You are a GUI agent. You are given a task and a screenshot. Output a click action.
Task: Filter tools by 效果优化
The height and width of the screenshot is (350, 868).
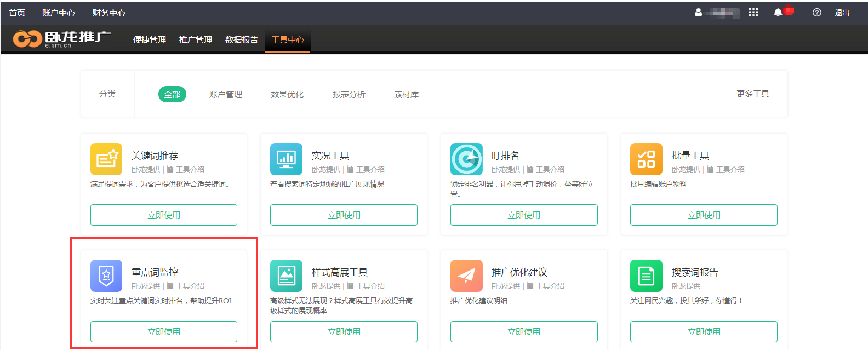tap(287, 94)
